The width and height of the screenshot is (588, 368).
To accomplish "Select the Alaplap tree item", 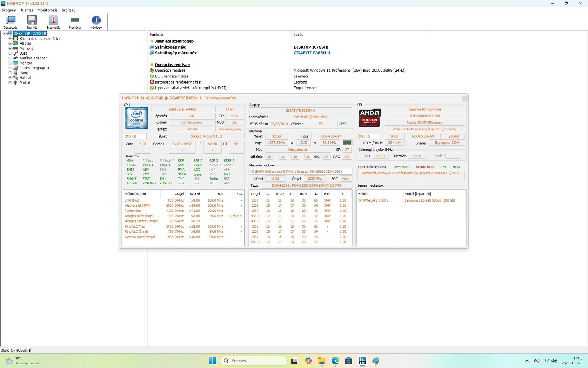I will coord(25,43).
